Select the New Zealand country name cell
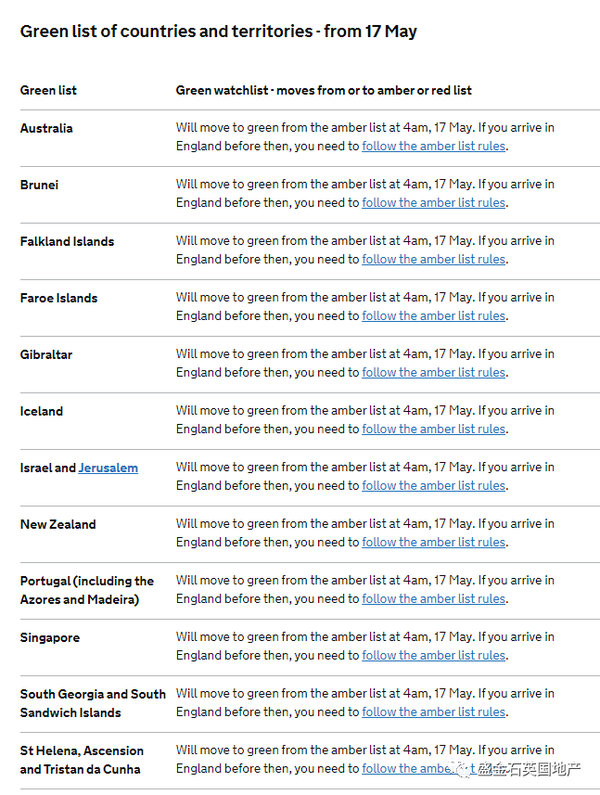The width and height of the screenshot is (600, 795). pyautogui.click(x=58, y=524)
